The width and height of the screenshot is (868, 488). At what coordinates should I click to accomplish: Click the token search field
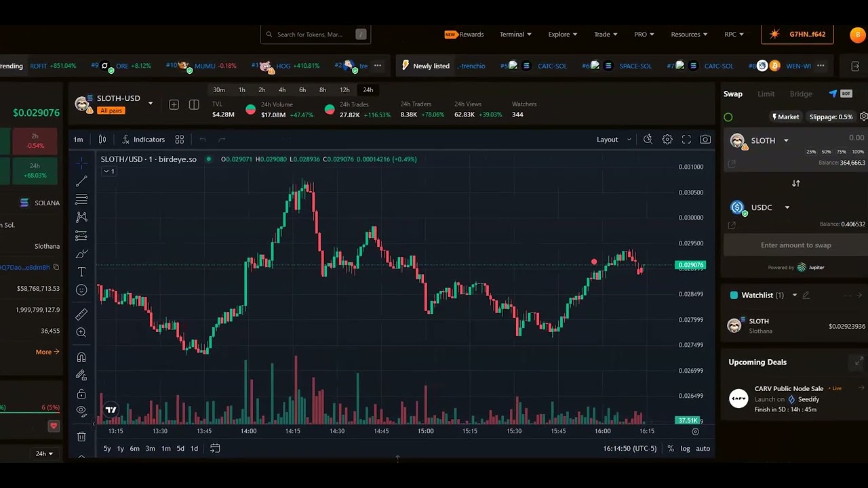coord(315,35)
